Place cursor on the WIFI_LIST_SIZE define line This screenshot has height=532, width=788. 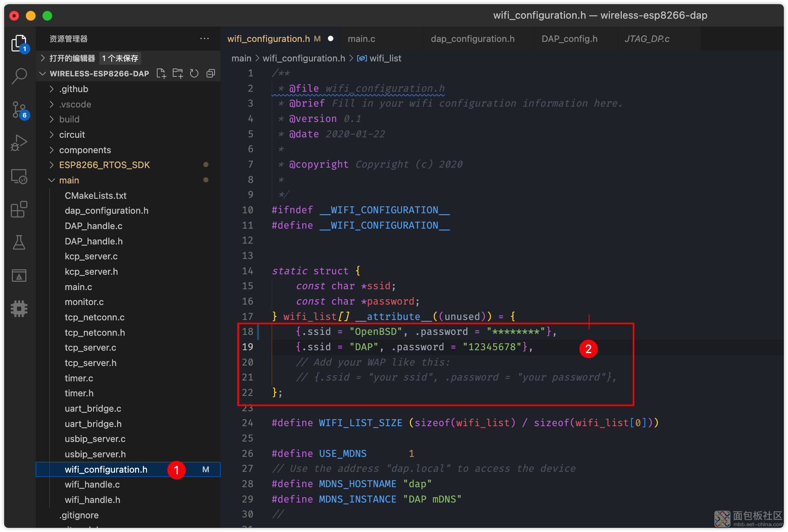click(465, 423)
